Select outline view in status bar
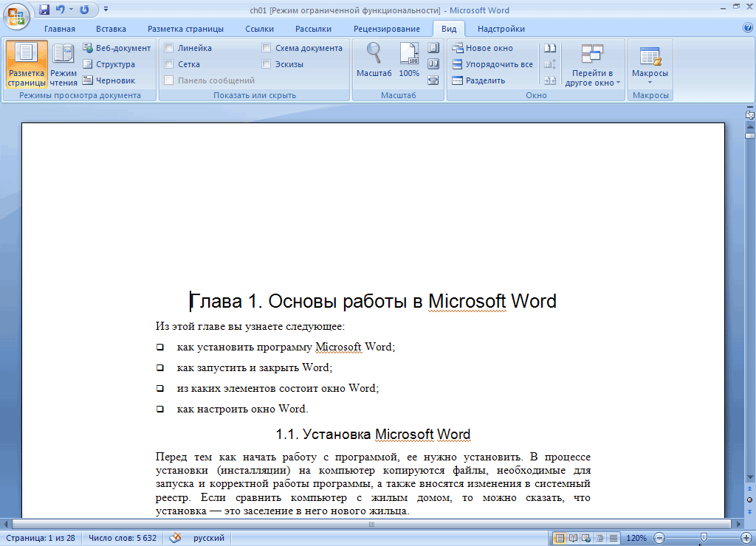Screen dimensions: 756x546 pyautogui.click(x=599, y=538)
